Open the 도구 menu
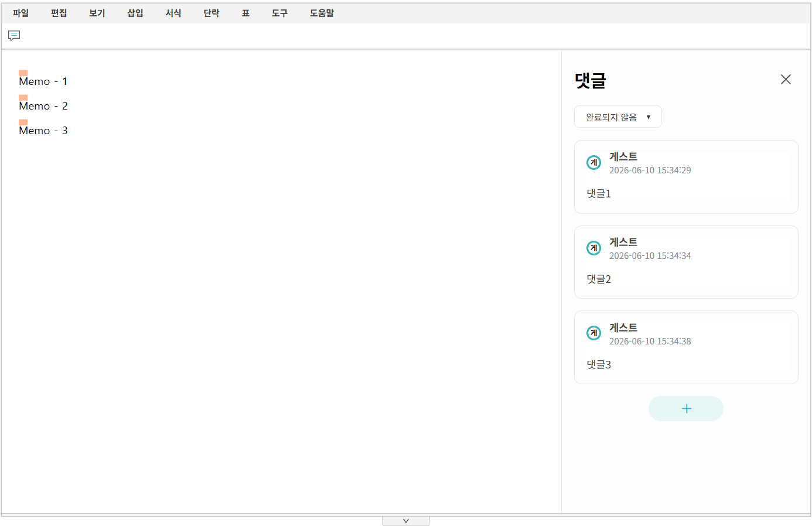Screen dimensions: 812x526 tap(280, 13)
